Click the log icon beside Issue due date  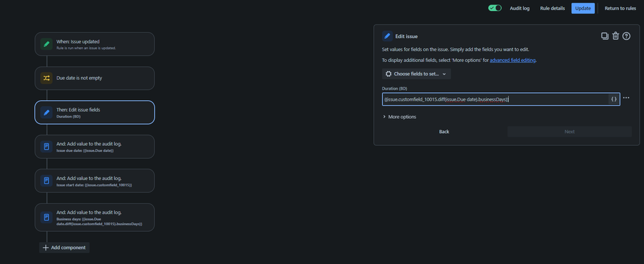46,147
